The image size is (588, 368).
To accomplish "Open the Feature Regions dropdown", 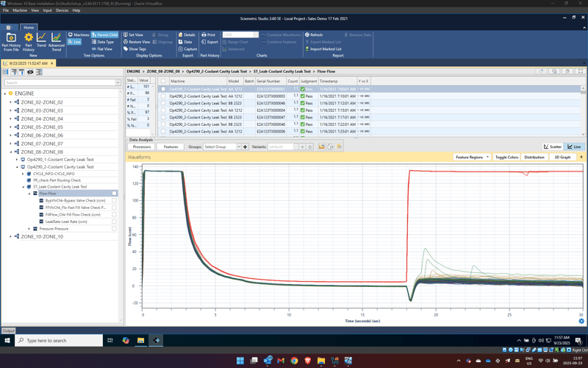I will (471, 157).
